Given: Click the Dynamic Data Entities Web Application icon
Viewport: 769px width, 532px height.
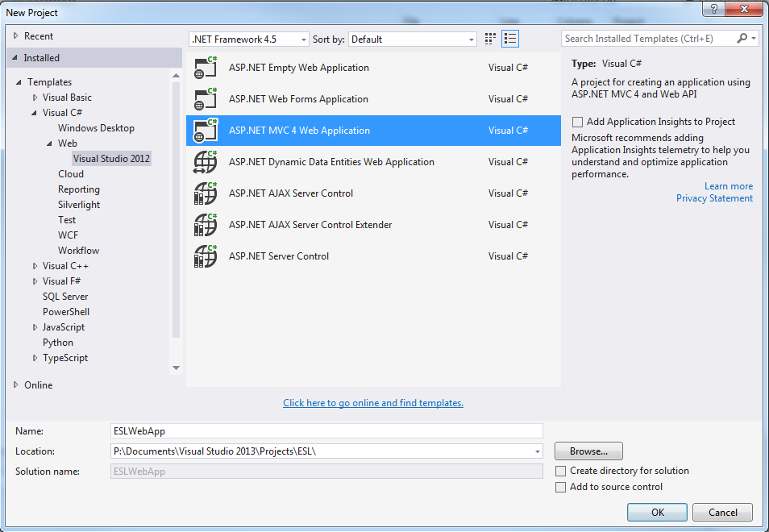Looking at the screenshot, I should coord(206,162).
